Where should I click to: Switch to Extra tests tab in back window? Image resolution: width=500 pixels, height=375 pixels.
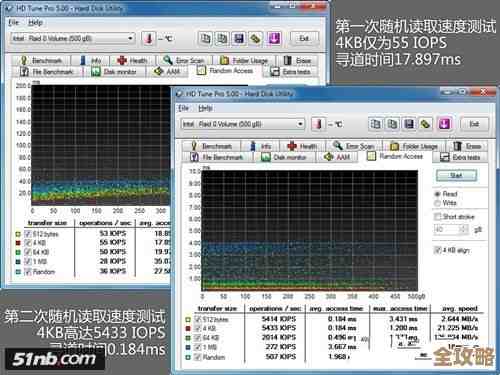tap(290, 72)
